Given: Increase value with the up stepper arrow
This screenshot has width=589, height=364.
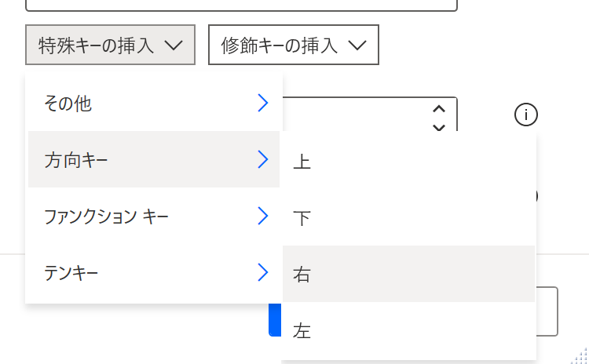Looking at the screenshot, I should point(439,109).
